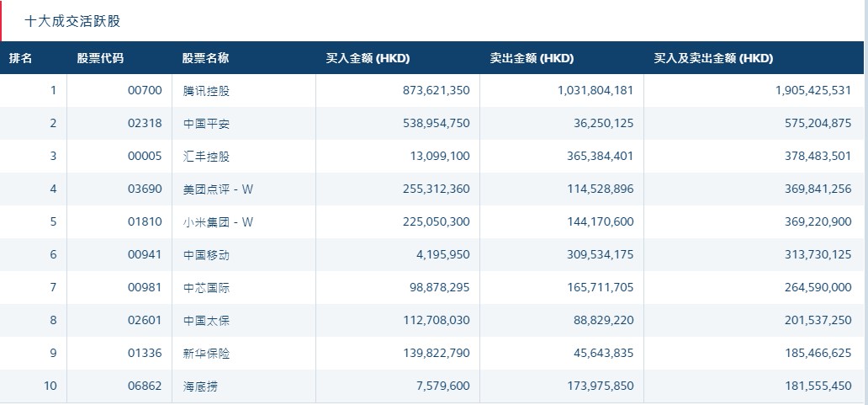Select stock name 小米集团 - W
This screenshot has height=405, width=868.
tap(218, 222)
